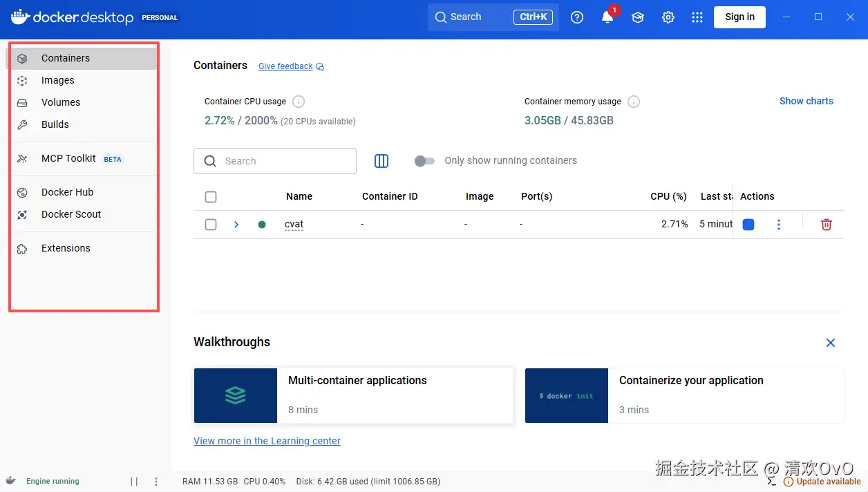Open MCP Toolkit beta
868x492 pixels.
[x=82, y=159]
